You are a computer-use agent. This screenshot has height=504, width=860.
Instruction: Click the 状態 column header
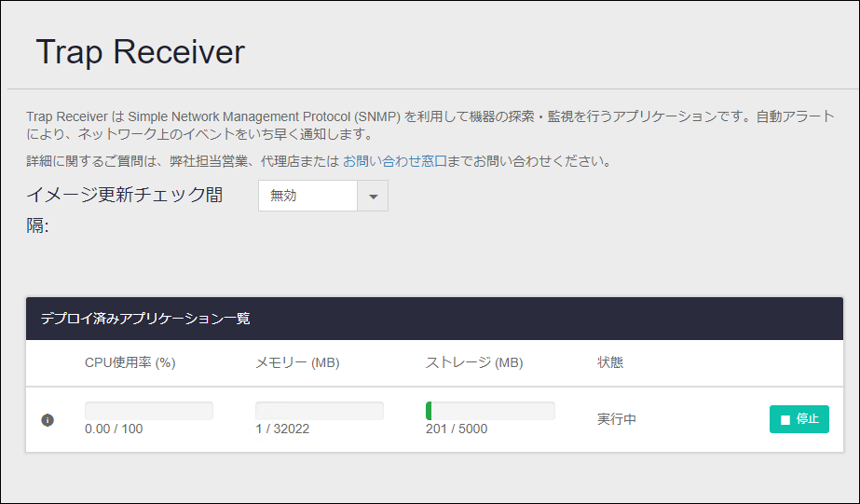(x=610, y=362)
